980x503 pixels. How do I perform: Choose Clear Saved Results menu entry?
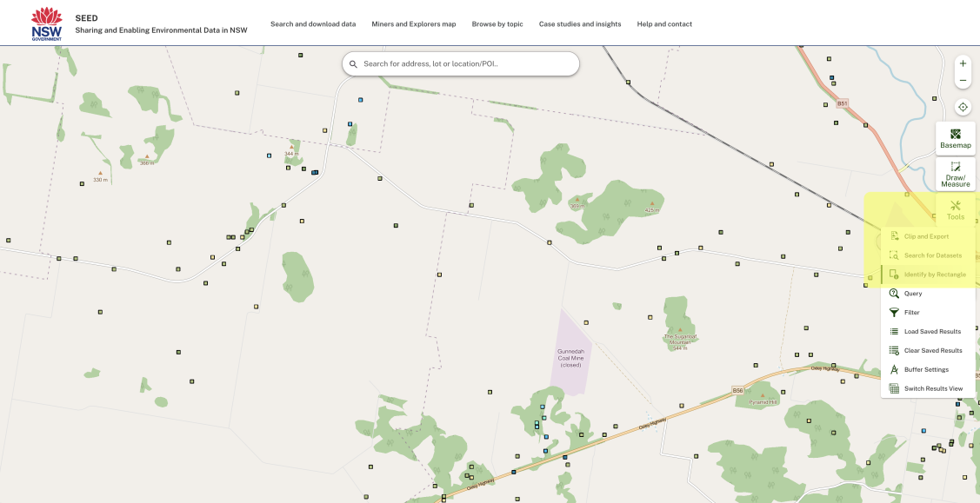[928, 351]
